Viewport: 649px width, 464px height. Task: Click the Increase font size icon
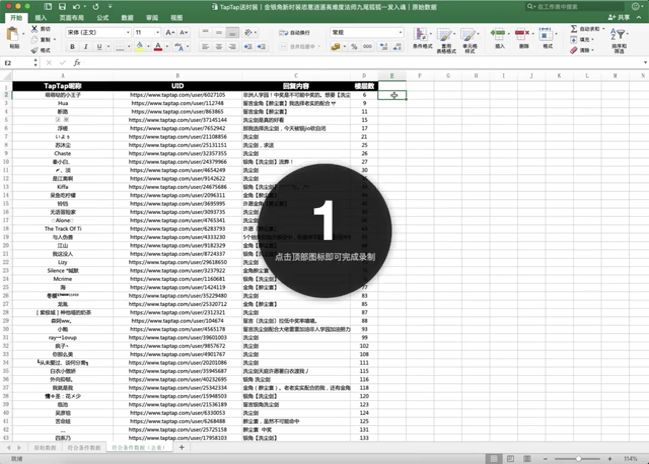[x=170, y=32]
